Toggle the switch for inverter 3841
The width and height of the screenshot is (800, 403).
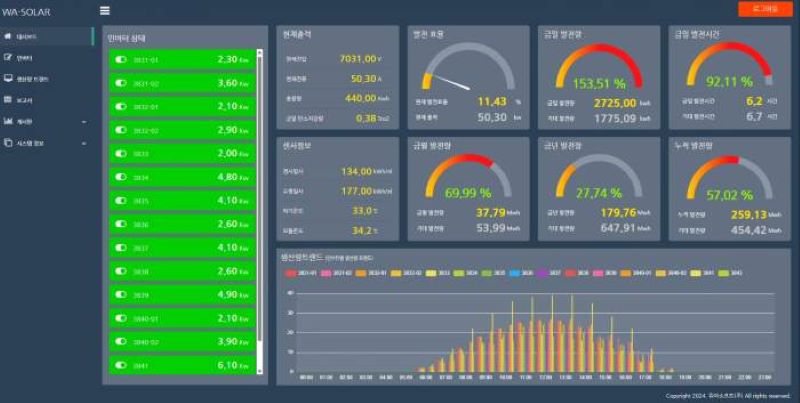pos(121,366)
